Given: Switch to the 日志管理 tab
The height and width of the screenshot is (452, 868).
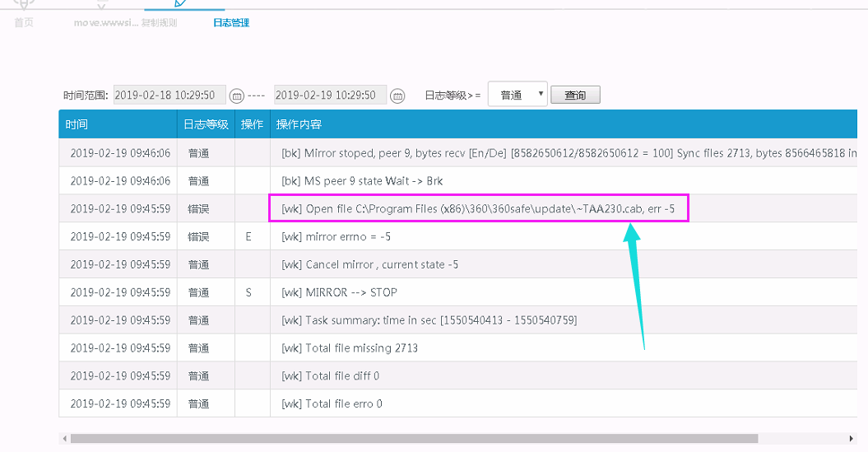Looking at the screenshot, I should [230, 23].
